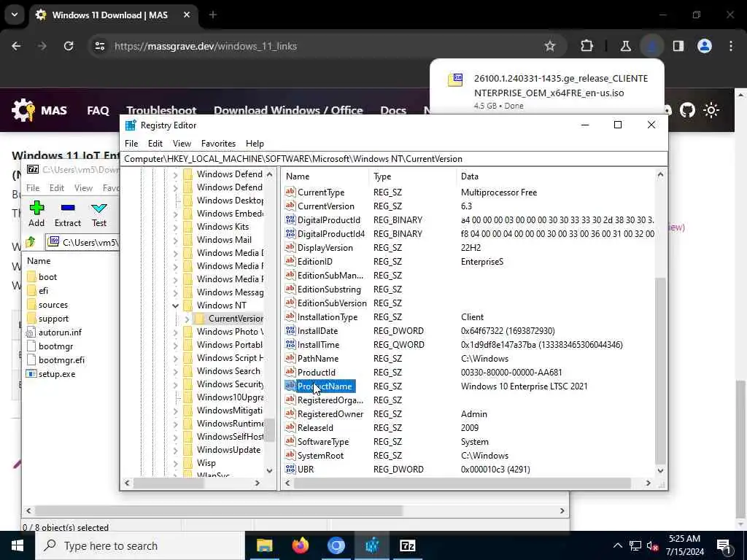
Task: Switch to Registry Editor taskbar icon
Action: (371, 545)
